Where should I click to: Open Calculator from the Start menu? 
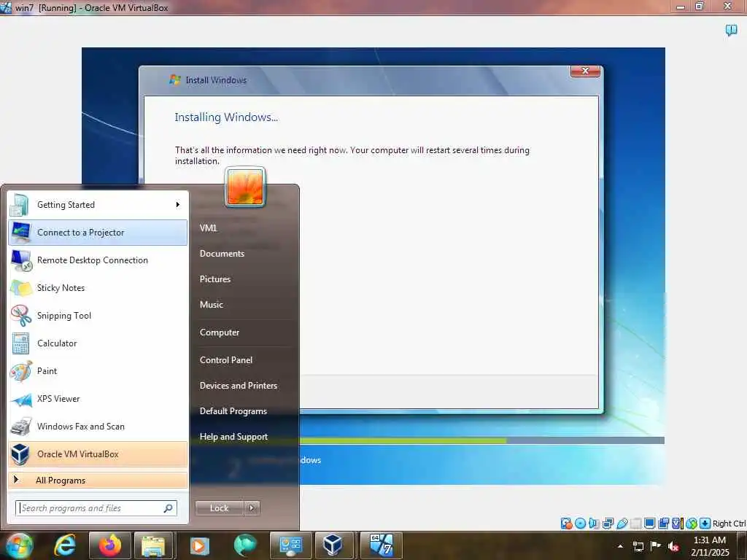tap(98, 343)
